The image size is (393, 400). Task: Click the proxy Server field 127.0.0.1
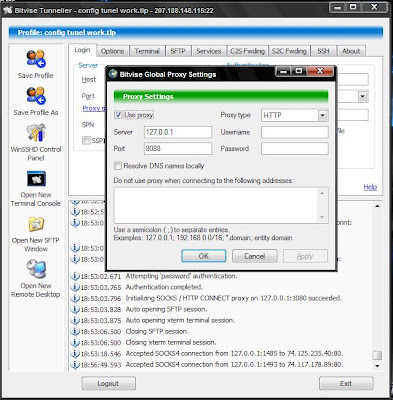[178, 132]
